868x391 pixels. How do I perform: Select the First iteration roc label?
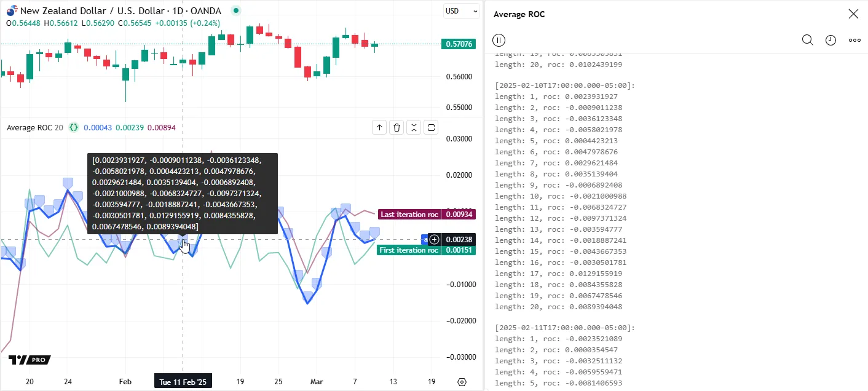[x=409, y=250]
